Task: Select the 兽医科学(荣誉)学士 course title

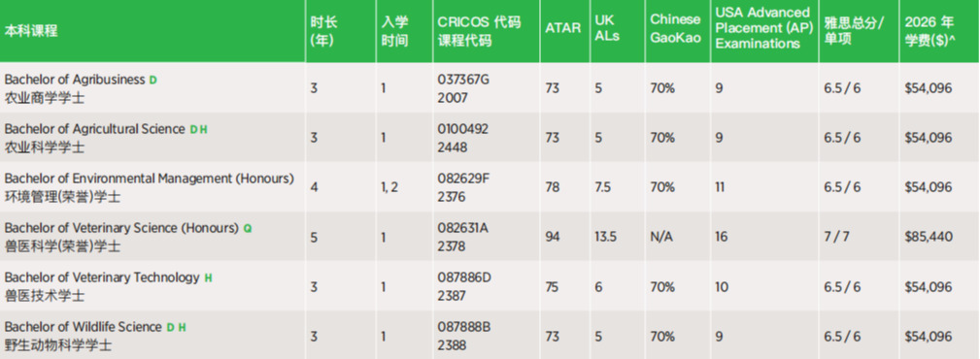Action: pyautogui.click(x=62, y=246)
